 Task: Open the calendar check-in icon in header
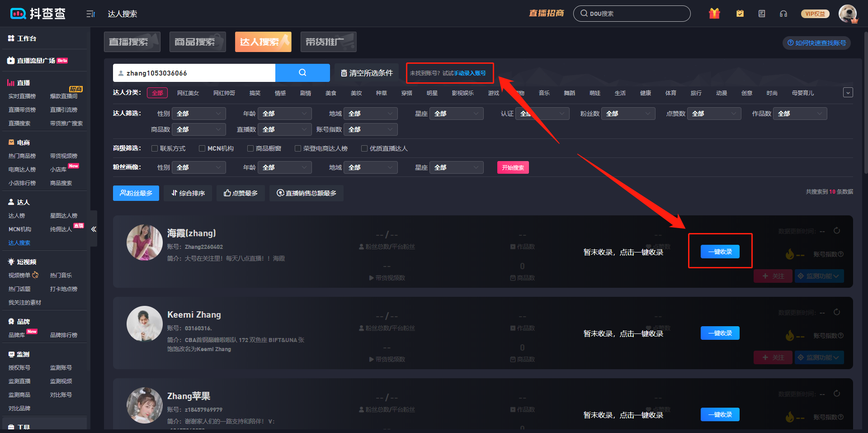pos(740,14)
